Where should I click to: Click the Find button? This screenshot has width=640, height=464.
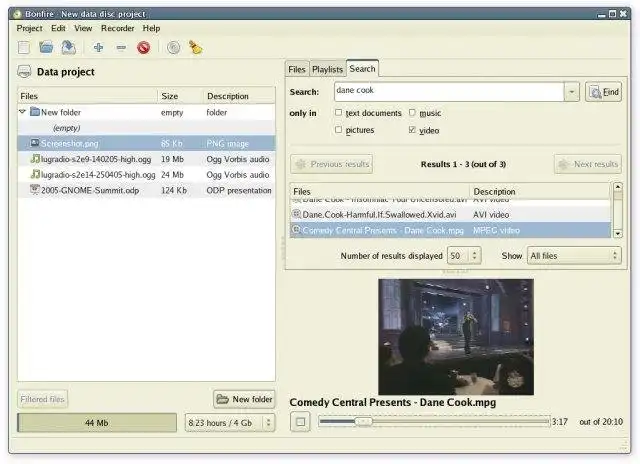[603, 92]
